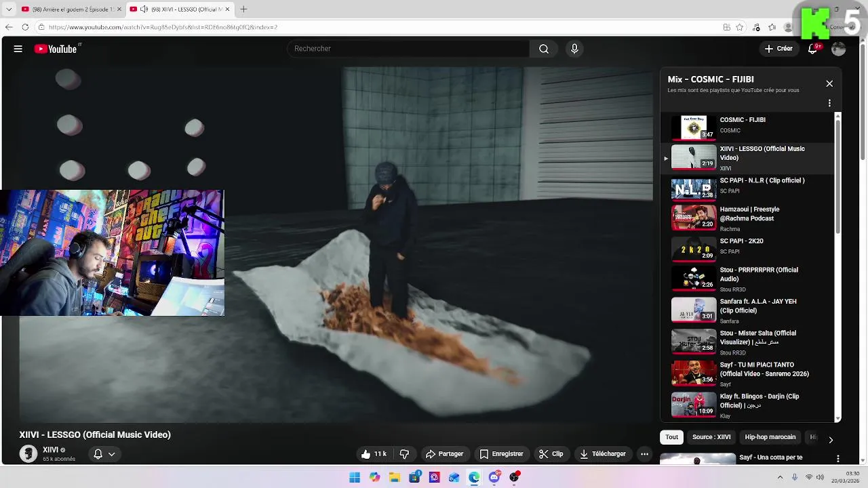
Task: Like the XIIVI LESSGO video
Action: [x=374, y=454]
